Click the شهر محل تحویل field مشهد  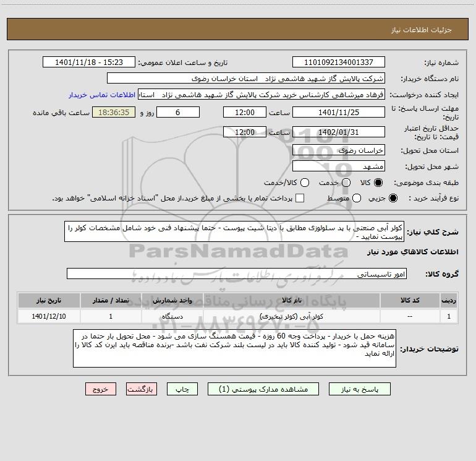(x=338, y=166)
